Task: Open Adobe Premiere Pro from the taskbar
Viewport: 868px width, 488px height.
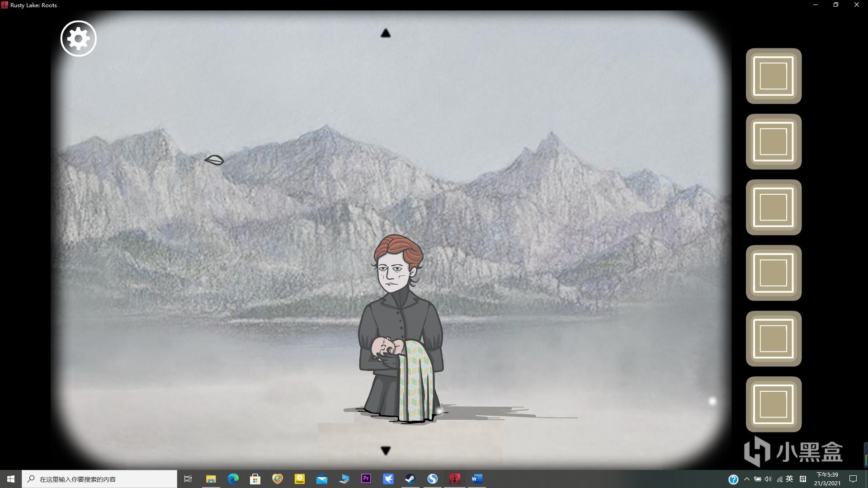Action: 366,479
